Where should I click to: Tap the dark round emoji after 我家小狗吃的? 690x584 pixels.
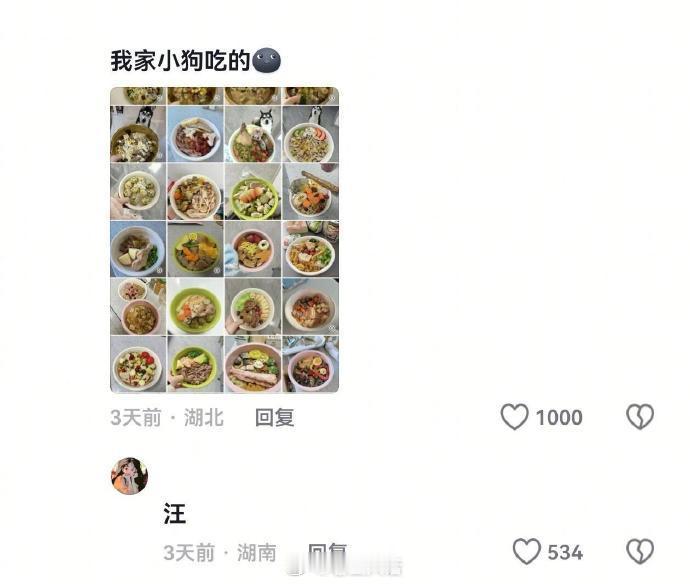(266, 60)
